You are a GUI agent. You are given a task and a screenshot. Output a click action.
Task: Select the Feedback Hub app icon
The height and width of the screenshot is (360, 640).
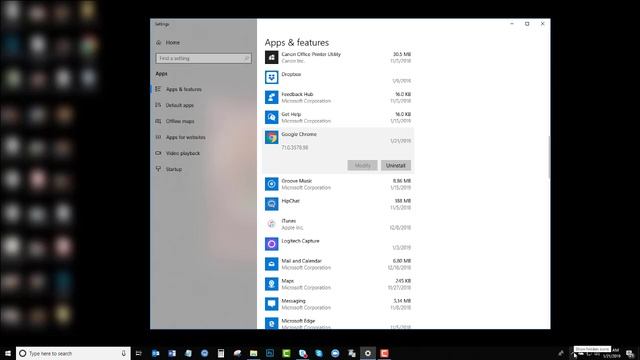271,97
